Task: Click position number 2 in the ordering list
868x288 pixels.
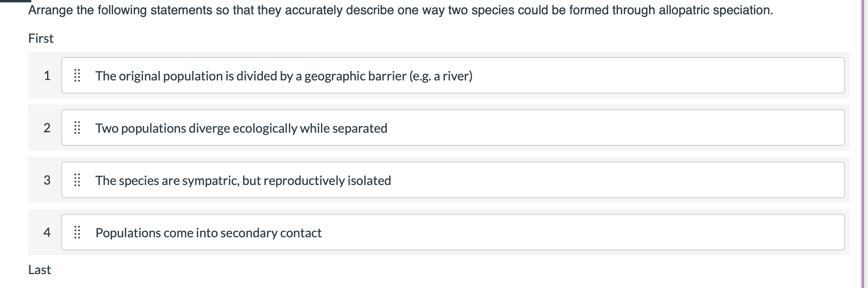Action: pos(47,128)
